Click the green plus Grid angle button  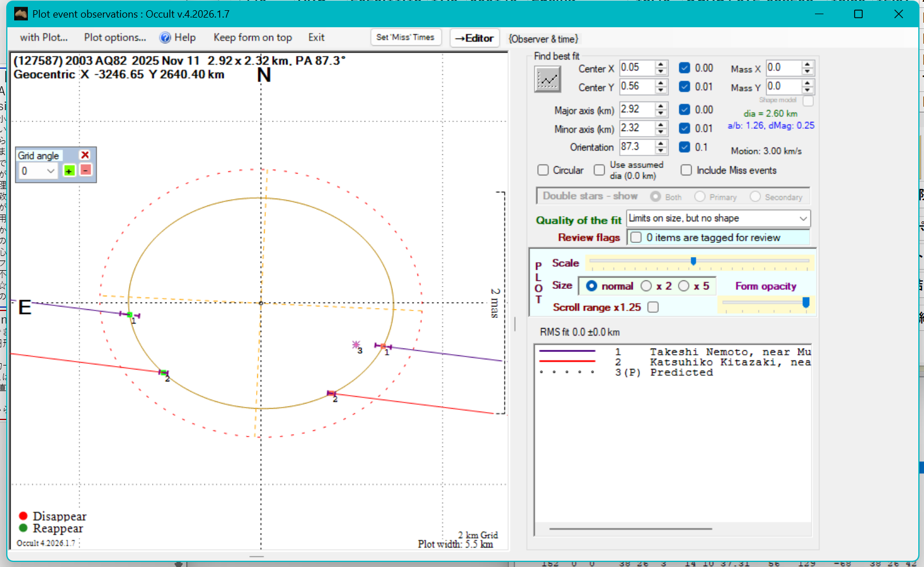pos(69,171)
